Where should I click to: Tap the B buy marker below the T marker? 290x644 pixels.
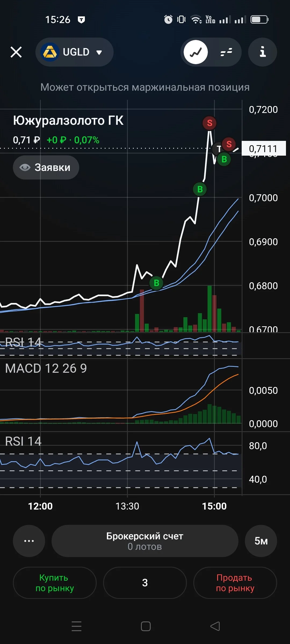coord(224,159)
